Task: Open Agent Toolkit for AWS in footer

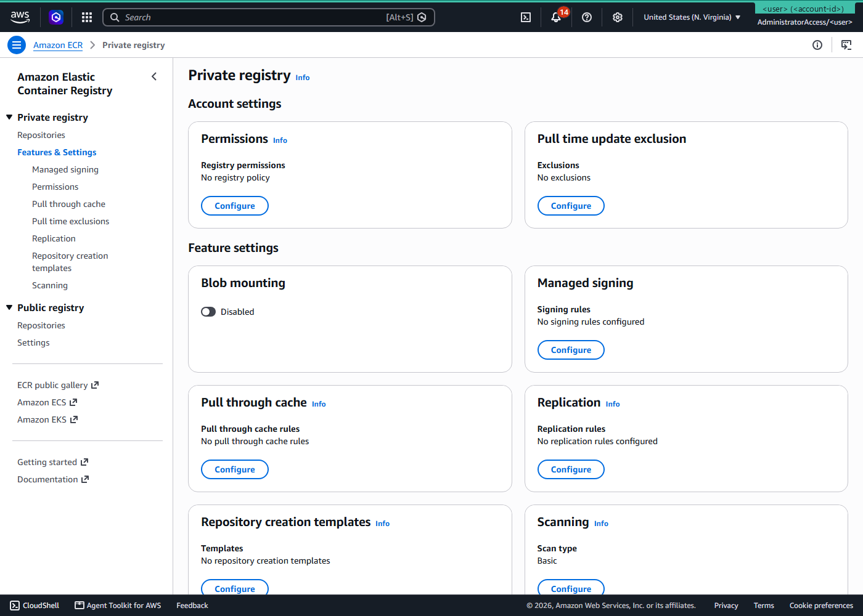Action: tap(118, 606)
